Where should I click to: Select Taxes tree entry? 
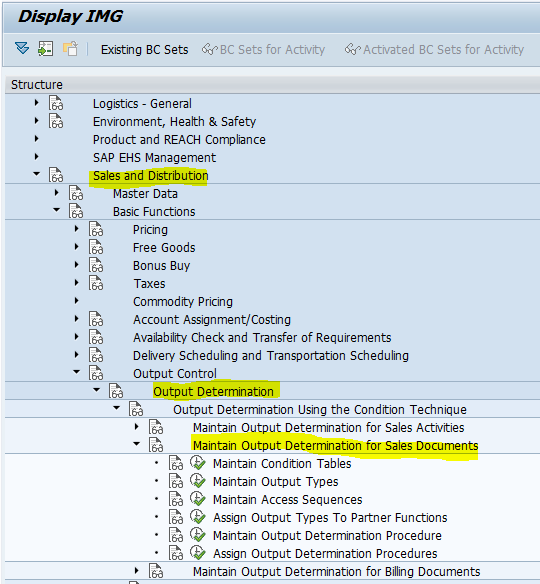[149, 284]
